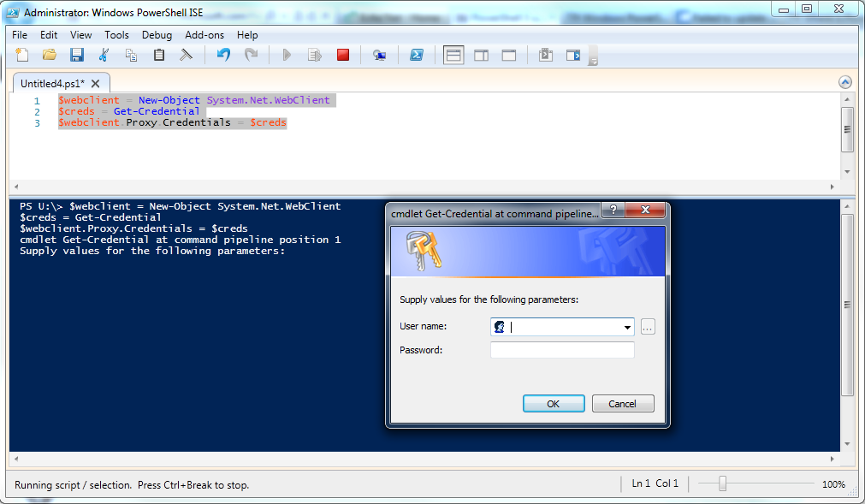865x504 pixels.
Task: Click the credential dialog help question mark
Action: [x=613, y=210]
